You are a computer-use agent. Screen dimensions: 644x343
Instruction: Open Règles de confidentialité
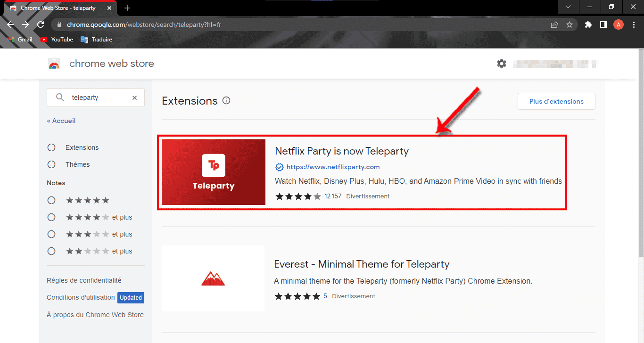(84, 280)
